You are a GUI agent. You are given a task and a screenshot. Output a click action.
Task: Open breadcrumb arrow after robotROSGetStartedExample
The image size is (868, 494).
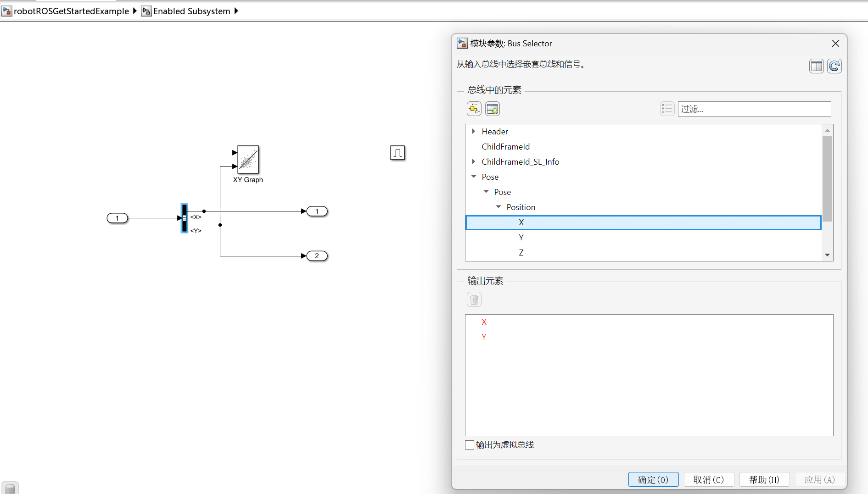(x=134, y=11)
